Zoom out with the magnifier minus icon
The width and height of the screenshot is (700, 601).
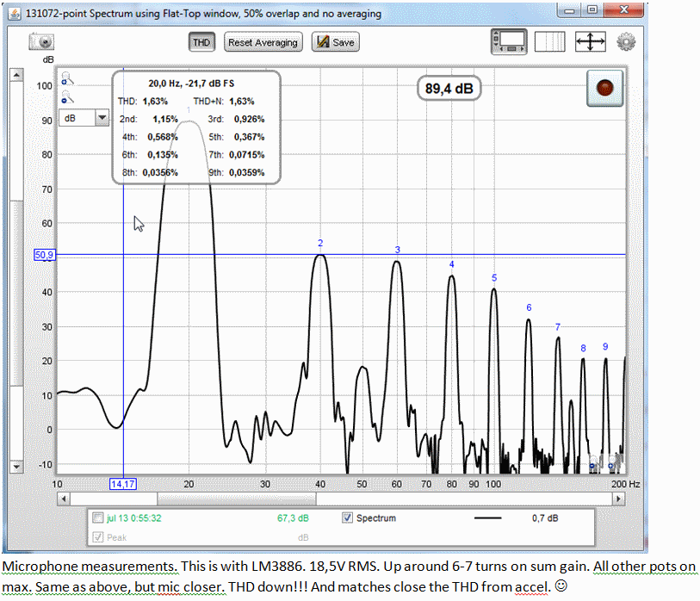click(x=67, y=97)
